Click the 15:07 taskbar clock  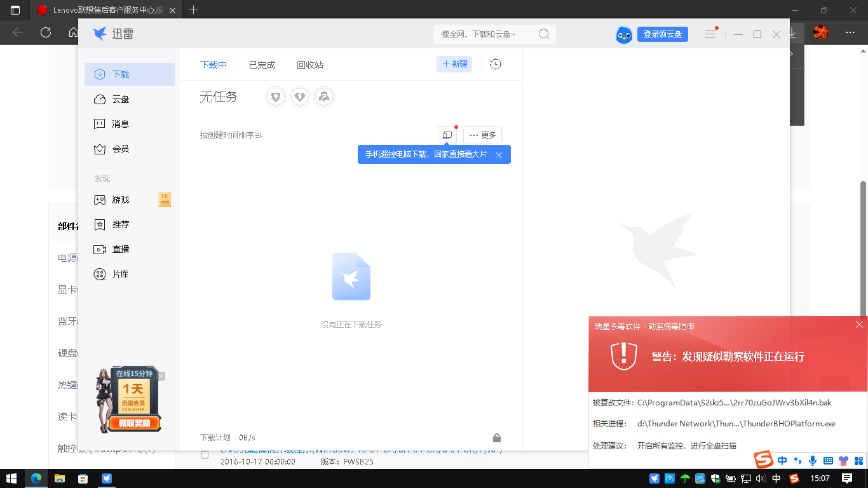(x=820, y=478)
